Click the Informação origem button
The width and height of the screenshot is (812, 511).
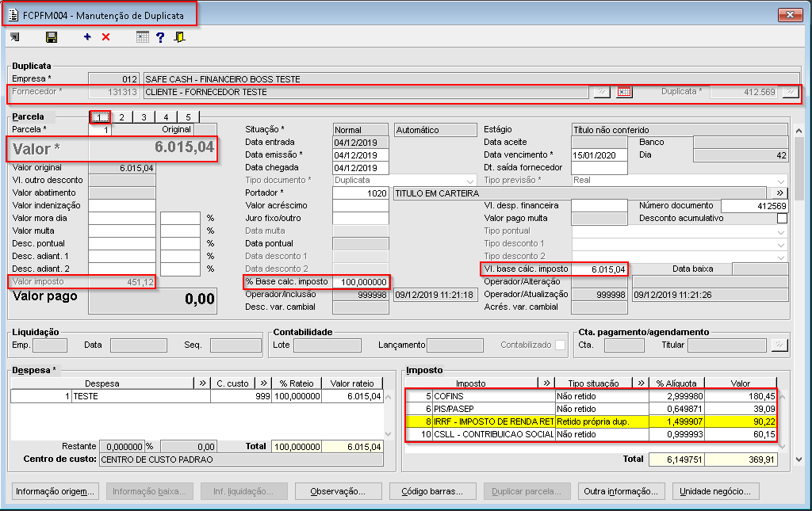click(55, 491)
